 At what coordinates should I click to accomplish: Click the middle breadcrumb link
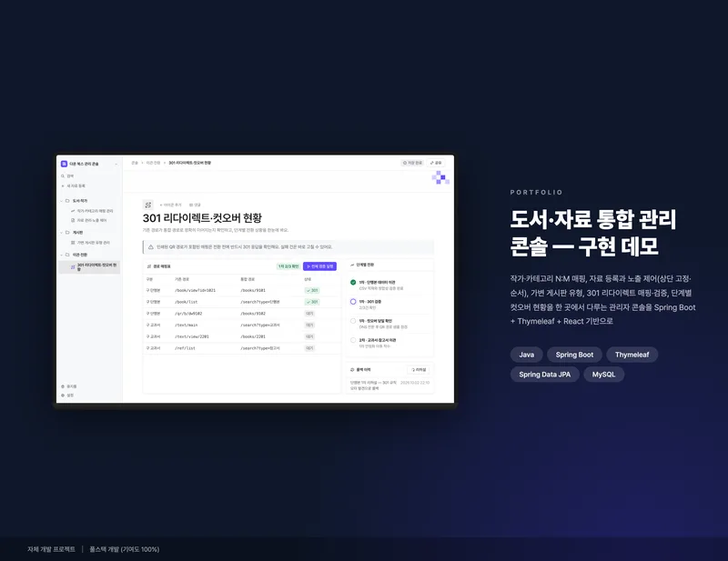pos(153,163)
